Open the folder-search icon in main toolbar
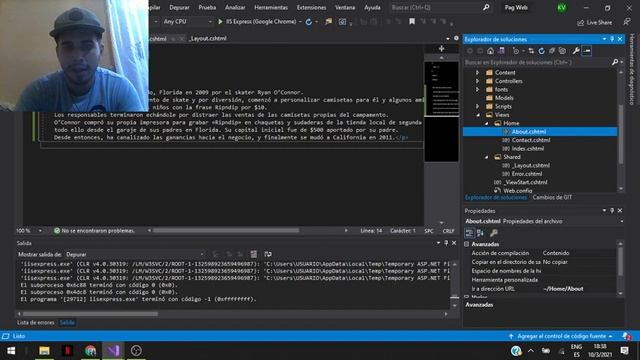Screen dimensions: 640x360 tap(329, 22)
